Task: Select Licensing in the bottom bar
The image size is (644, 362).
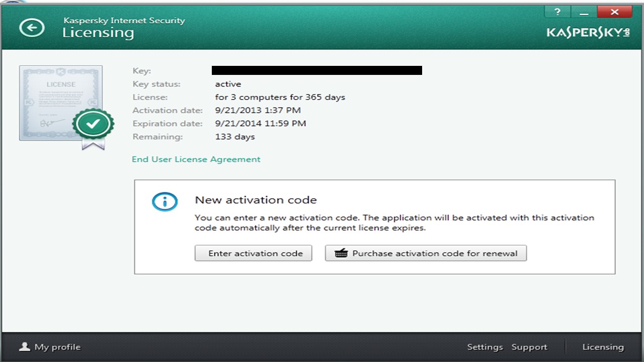Action: (603, 347)
